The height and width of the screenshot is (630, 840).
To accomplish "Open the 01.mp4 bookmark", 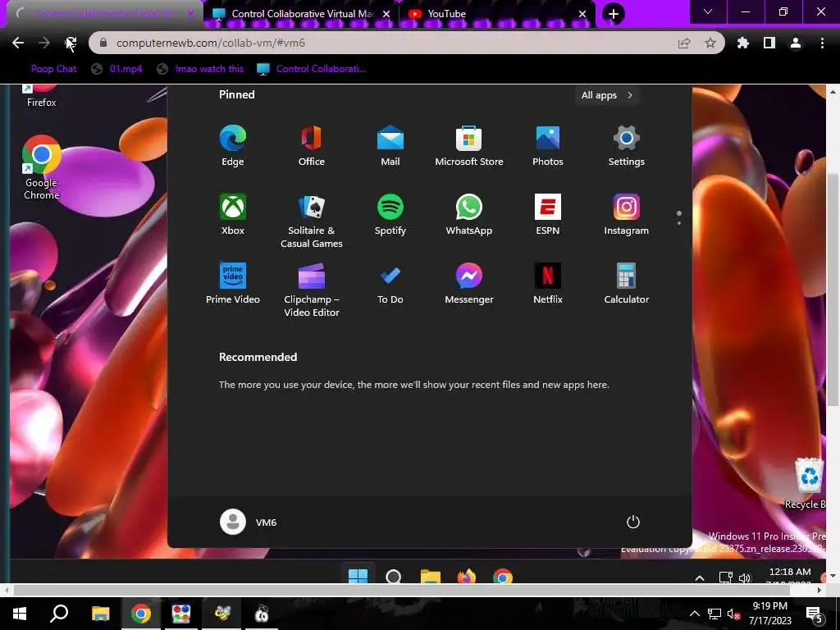I will tap(116, 69).
